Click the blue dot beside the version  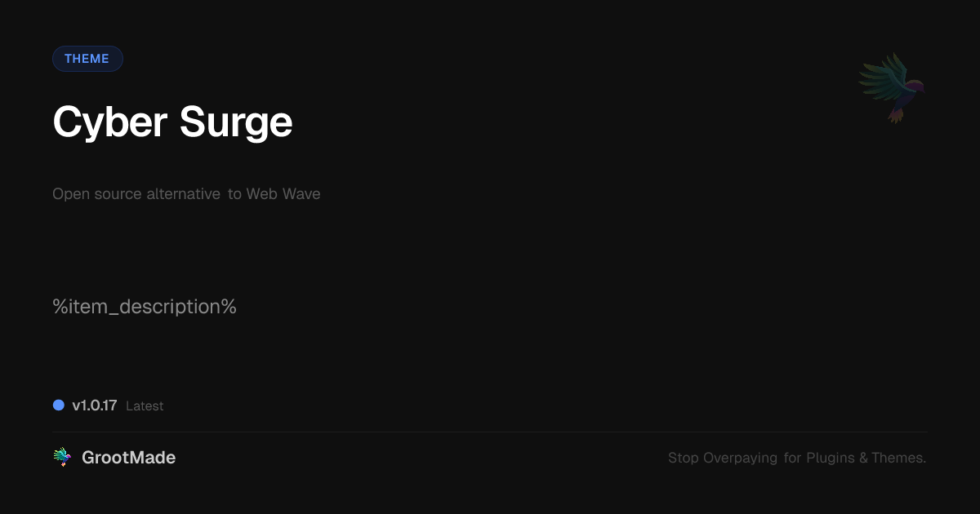(59, 405)
